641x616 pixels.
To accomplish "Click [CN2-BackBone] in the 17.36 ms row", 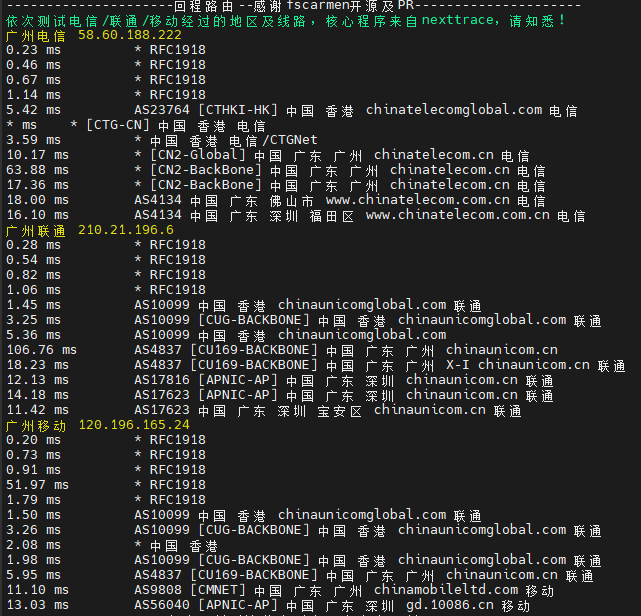I will [206, 185].
